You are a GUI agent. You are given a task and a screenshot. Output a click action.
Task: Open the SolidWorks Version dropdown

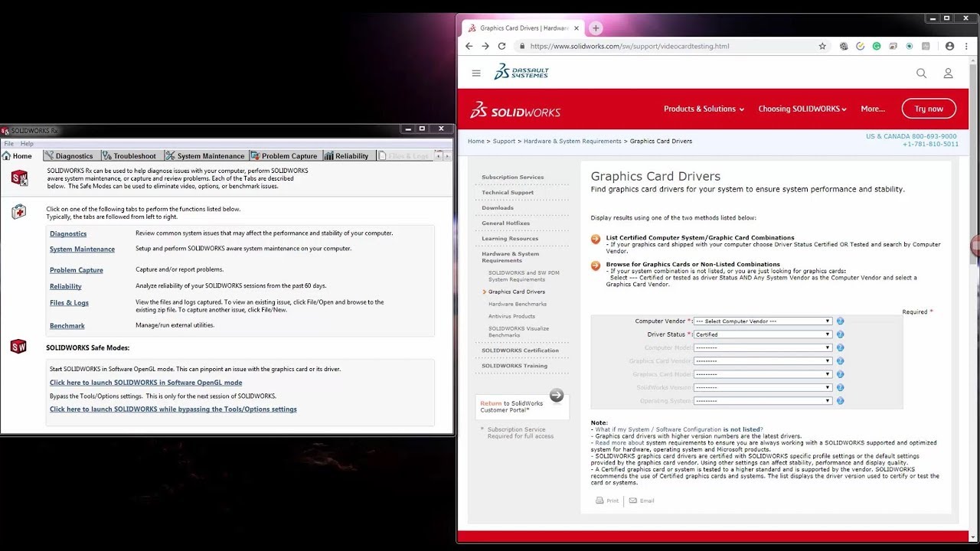(x=763, y=387)
